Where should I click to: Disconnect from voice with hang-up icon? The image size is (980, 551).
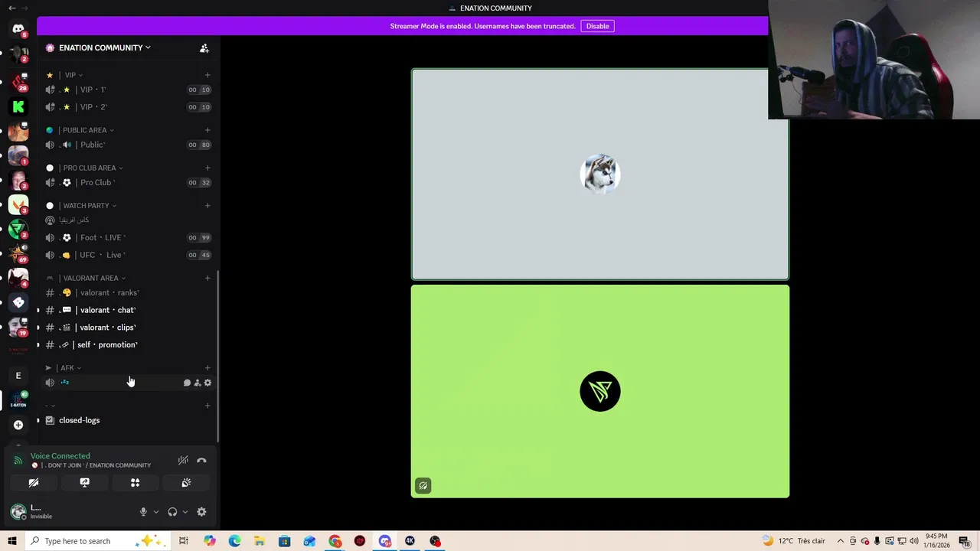point(201,461)
